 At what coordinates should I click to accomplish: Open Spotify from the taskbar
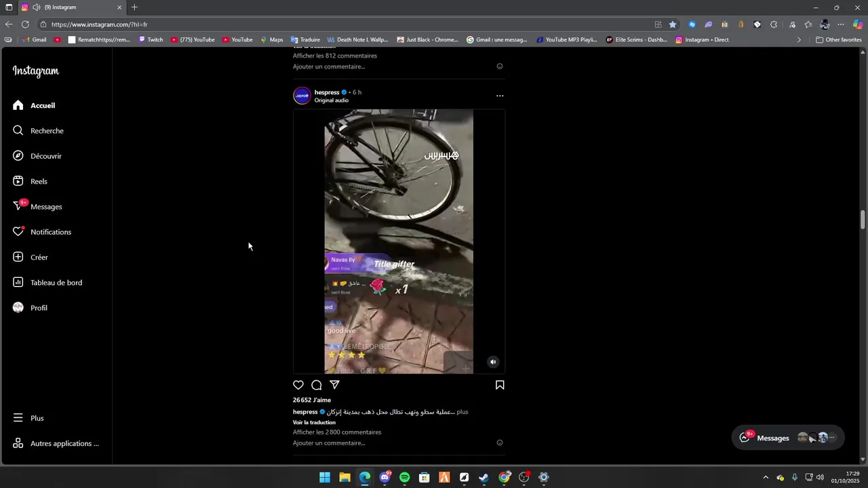coord(405,477)
